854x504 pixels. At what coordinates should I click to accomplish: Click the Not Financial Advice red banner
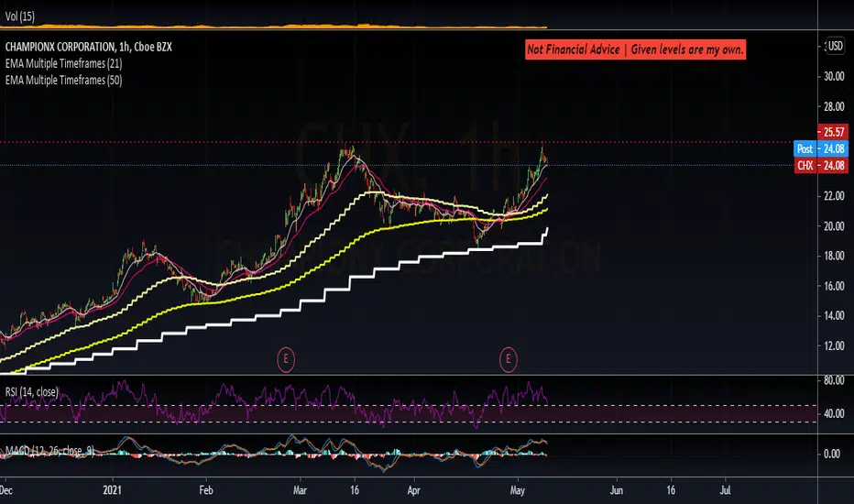(x=635, y=49)
